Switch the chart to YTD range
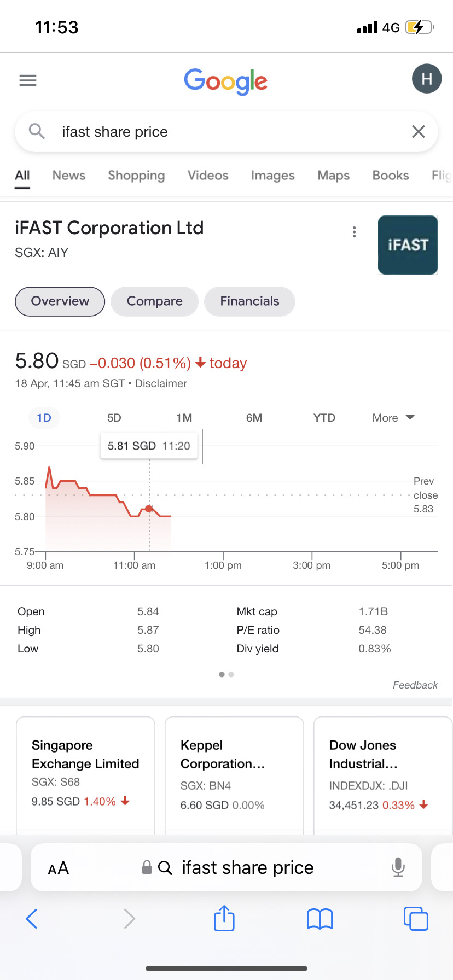Screen dimensions: 453x980 pos(324,418)
